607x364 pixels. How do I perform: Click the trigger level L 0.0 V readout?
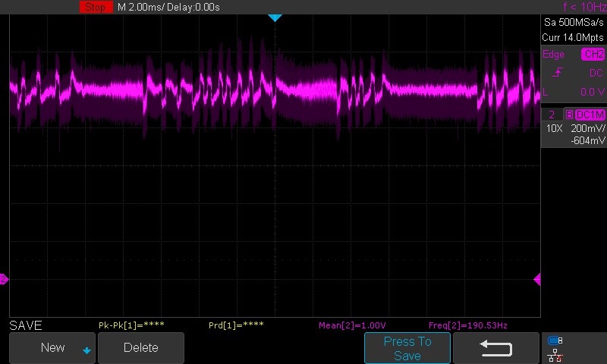click(574, 92)
